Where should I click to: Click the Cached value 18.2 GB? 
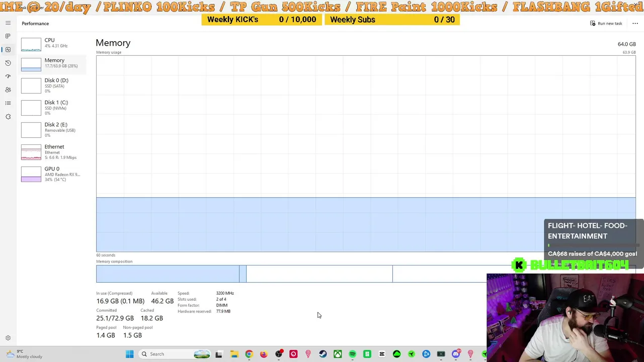[151, 318]
